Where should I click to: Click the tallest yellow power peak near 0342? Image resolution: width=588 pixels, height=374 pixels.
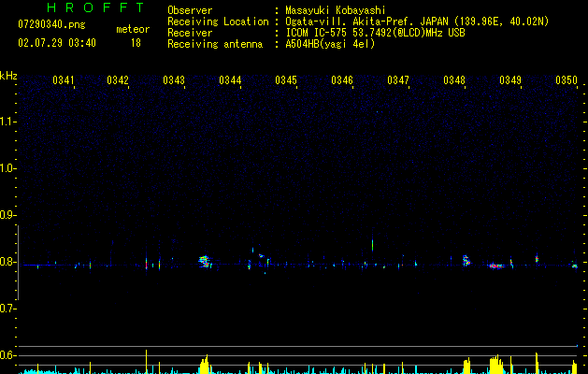(146, 361)
